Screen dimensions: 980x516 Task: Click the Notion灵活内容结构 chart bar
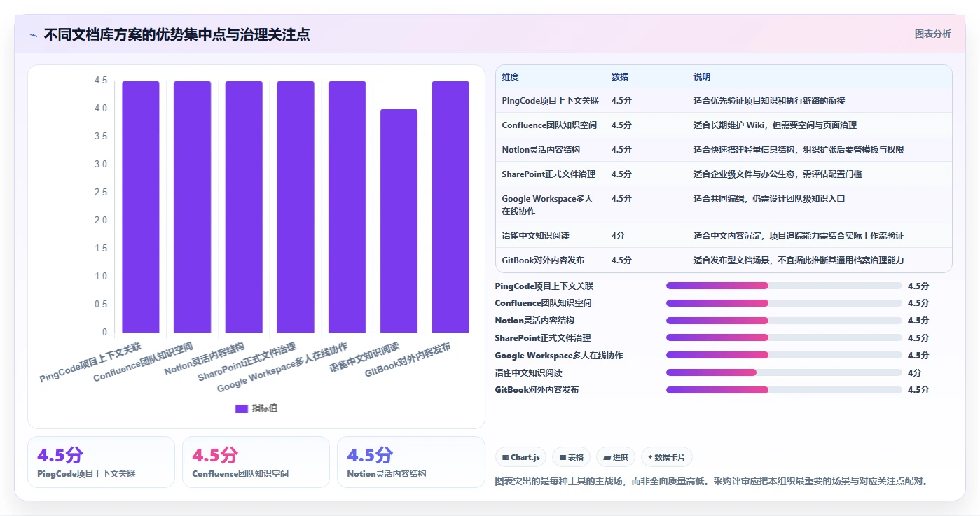tap(244, 207)
